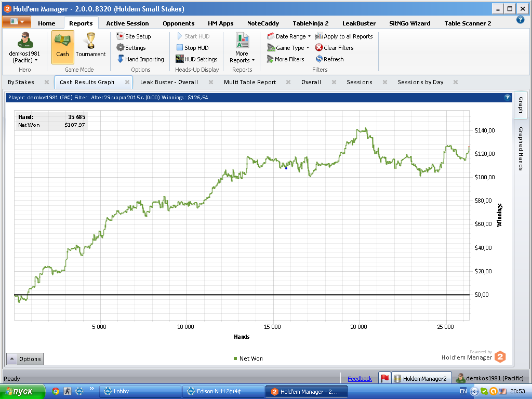Close the Leak Buster - Overall tab

pos(211,82)
